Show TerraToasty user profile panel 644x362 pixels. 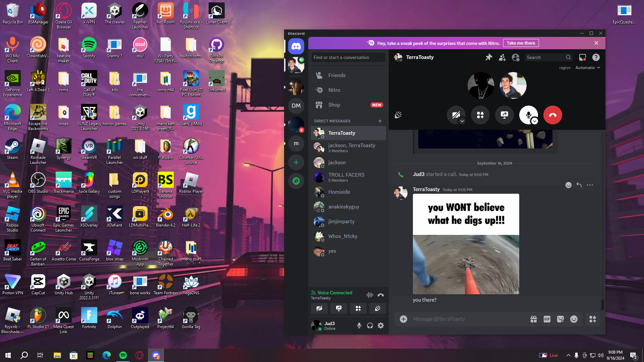coord(516,57)
